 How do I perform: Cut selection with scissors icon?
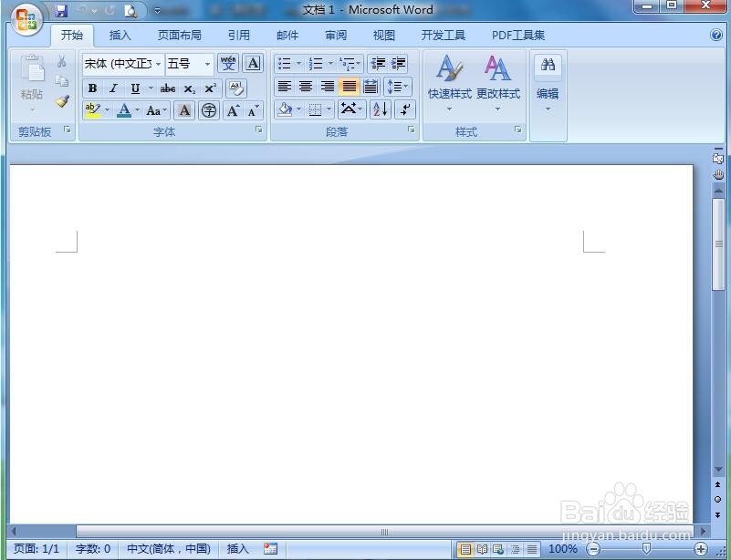pyautogui.click(x=61, y=61)
